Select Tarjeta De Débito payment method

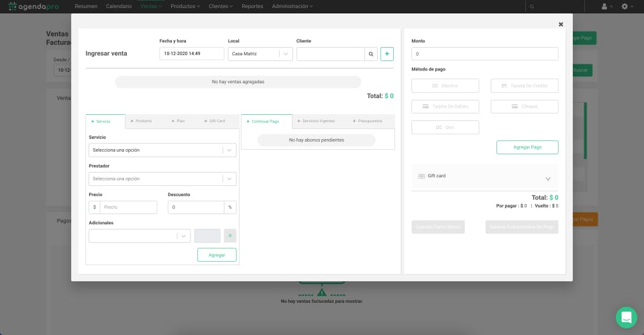click(445, 107)
